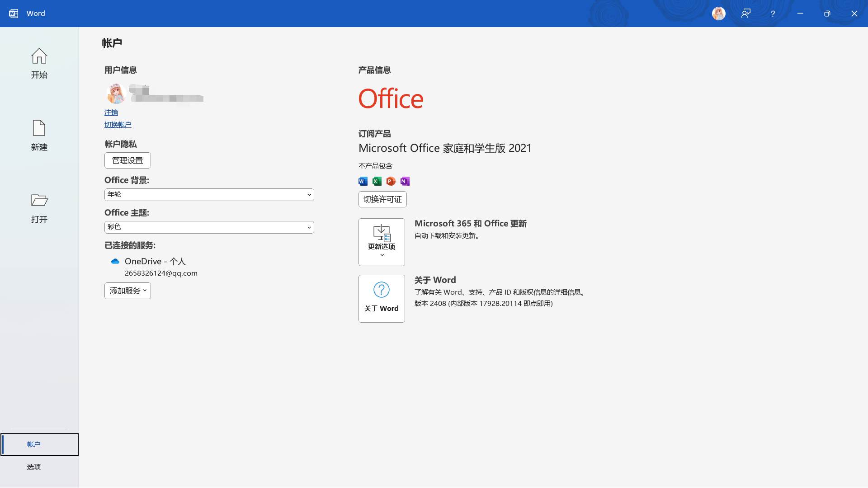Open the 打开 folder icon
The height and width of the screenshot is (488, 868).
39,200
